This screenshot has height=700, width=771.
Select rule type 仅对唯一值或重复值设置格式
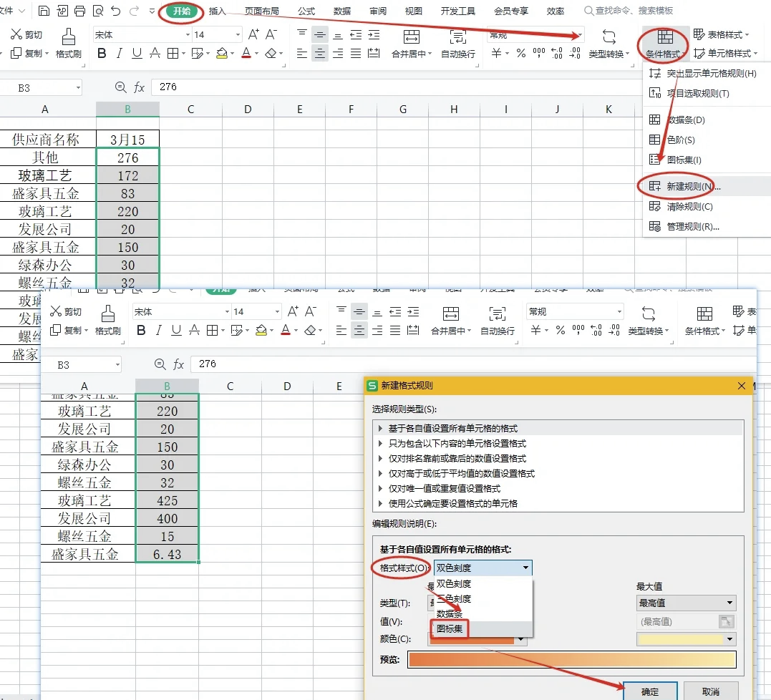pyautogui.click(x=558, y=489)
